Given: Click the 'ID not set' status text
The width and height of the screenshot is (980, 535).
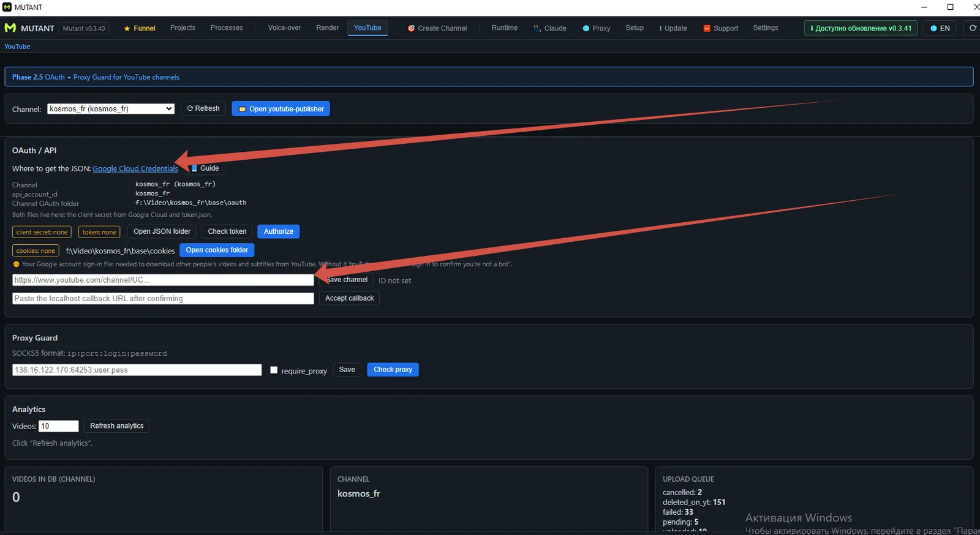Looking at the screenshot, I should tap(395, 280).
